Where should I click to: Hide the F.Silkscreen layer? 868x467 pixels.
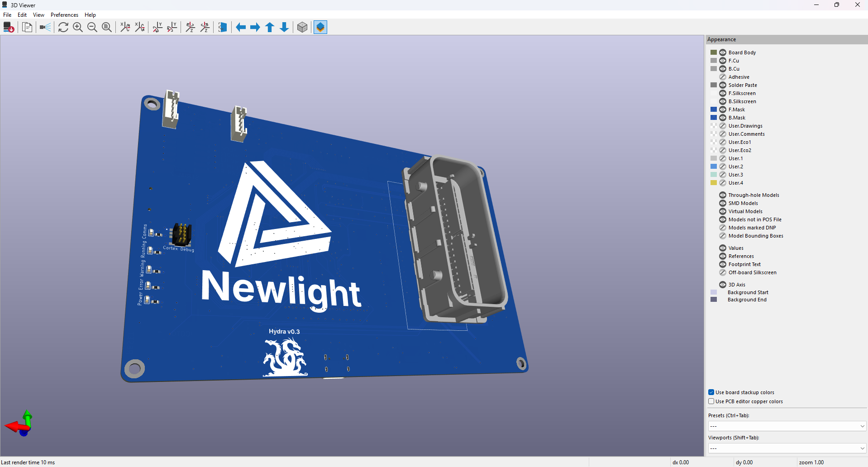723,93
